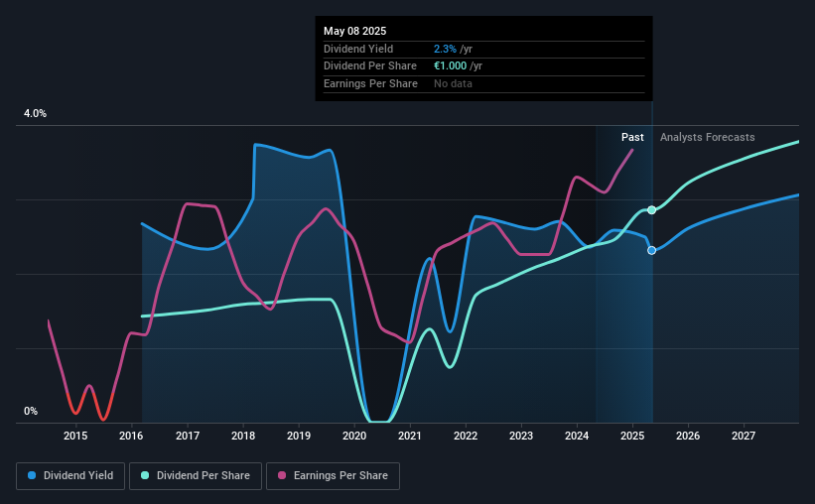Click the Earnings Per Share row label in tooltip

(x=370, y=83)
